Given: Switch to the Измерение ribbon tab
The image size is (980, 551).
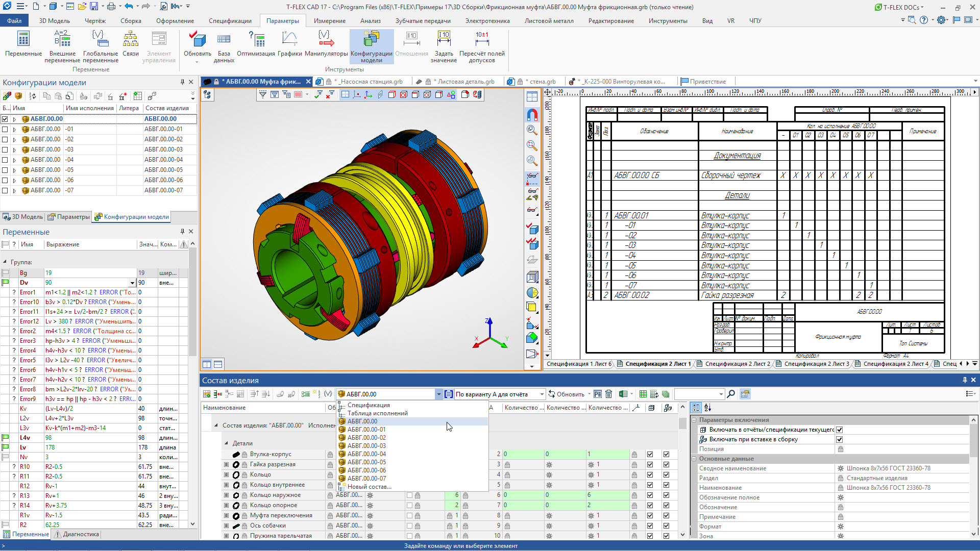Looking at the screenshot, I should pos(329,21).
